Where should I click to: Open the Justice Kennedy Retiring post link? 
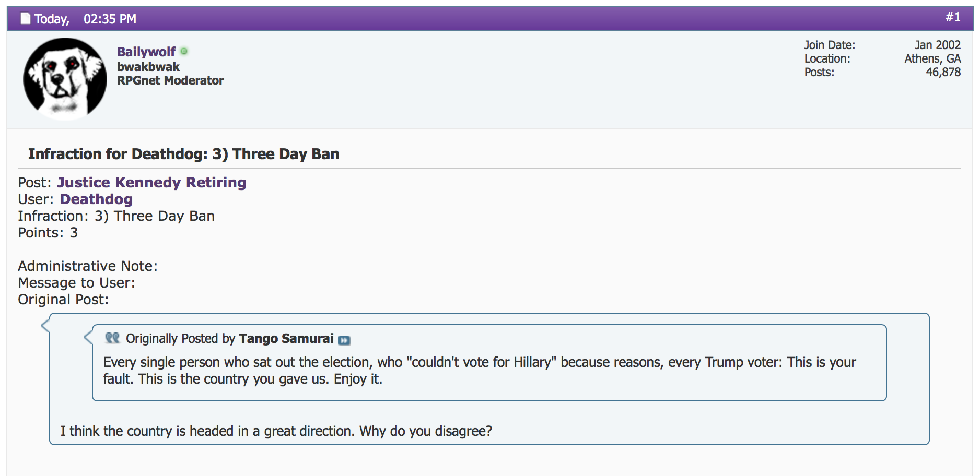pos(151,182)
